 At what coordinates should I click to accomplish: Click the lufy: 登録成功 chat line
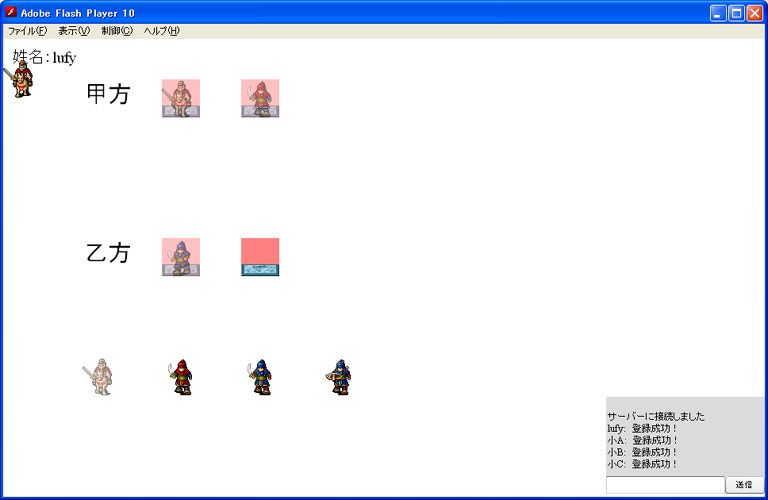pos(642,429)
